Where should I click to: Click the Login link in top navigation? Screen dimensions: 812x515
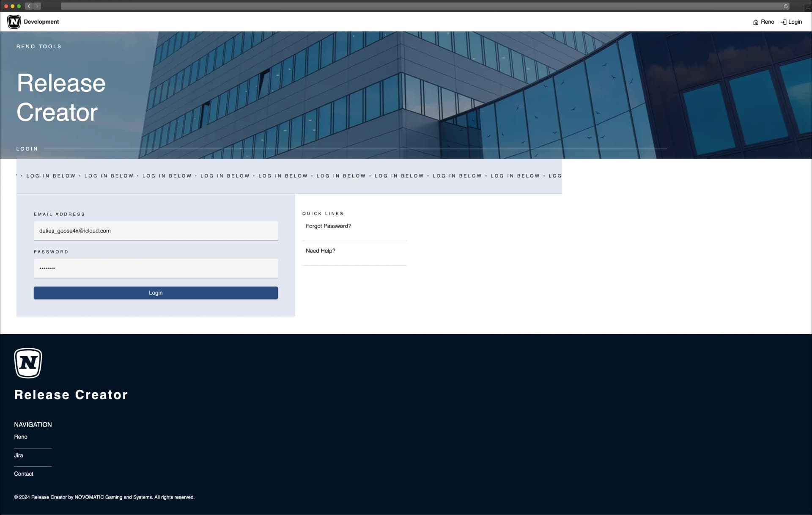(791, 22)
